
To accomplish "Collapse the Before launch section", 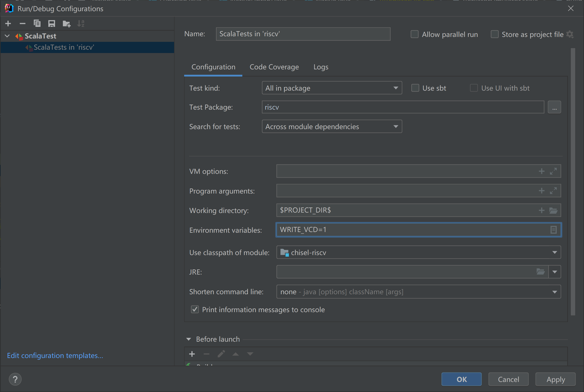I will pos(189,339).
